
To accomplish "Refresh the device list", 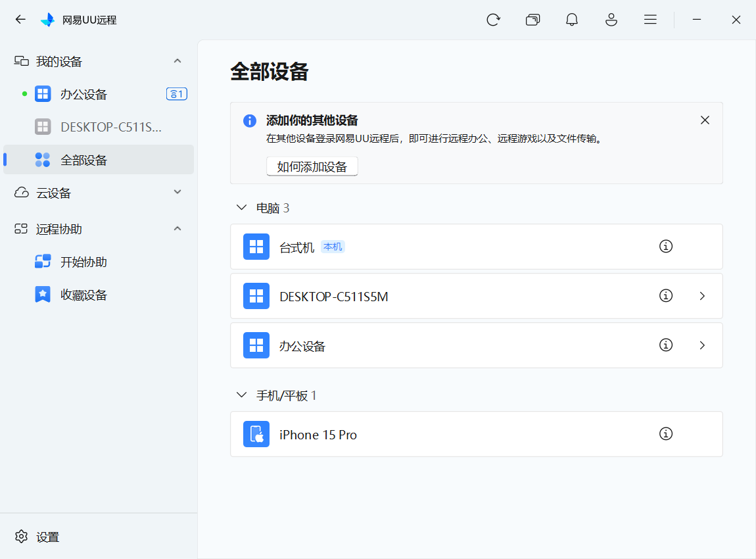I will click(x=493, y=20).
